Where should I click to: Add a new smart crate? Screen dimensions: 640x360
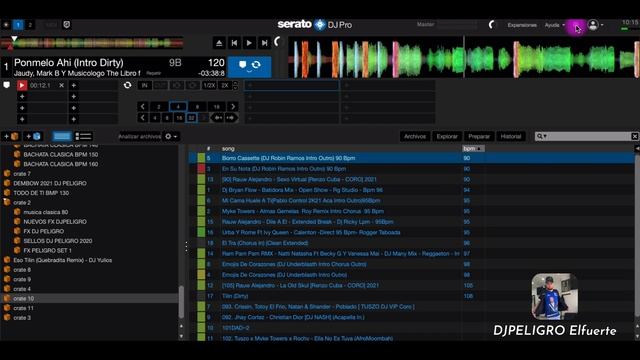33,136
